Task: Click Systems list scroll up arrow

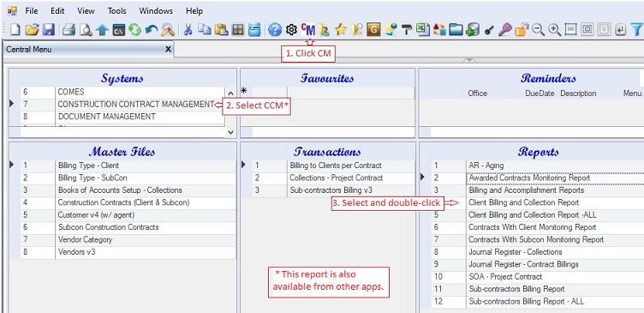Action: 230,93
